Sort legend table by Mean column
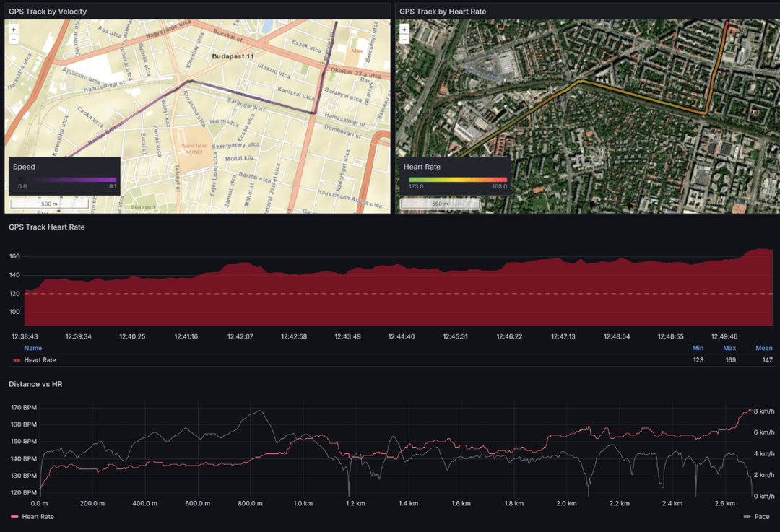 (x=763, y=348)
